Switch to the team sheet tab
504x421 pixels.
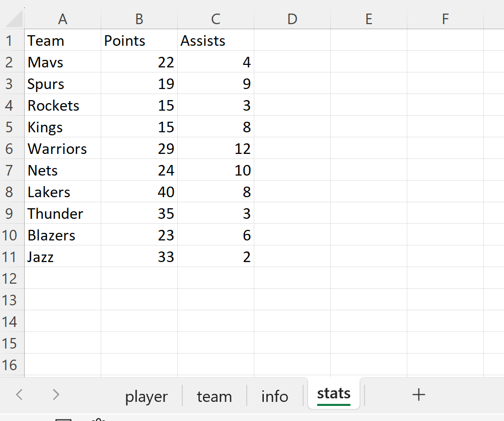tap(214, 396)
